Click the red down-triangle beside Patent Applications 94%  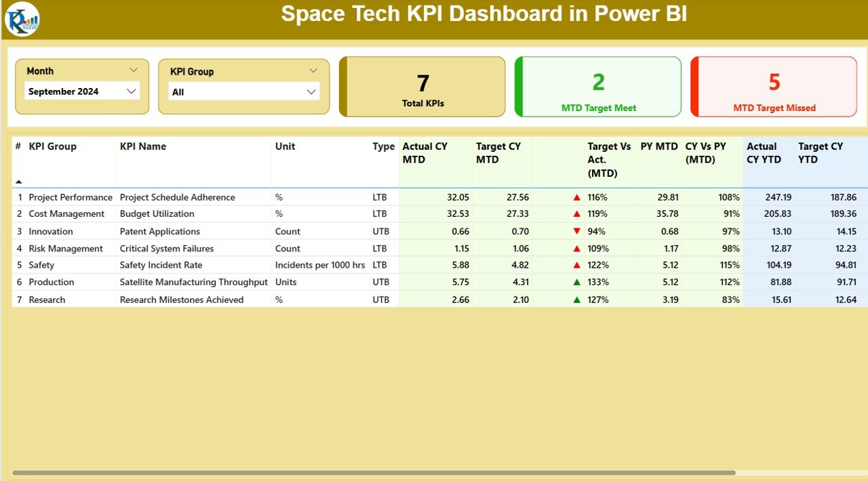pos(576,231)
